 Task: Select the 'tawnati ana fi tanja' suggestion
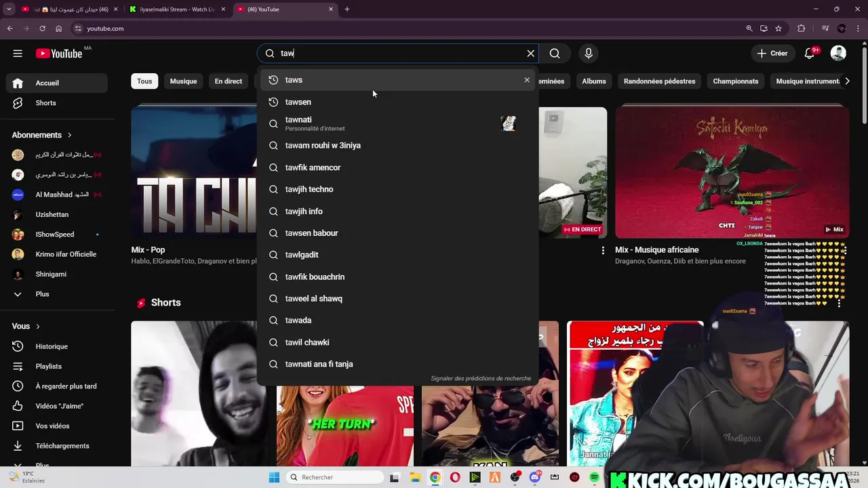pos(398,364)
